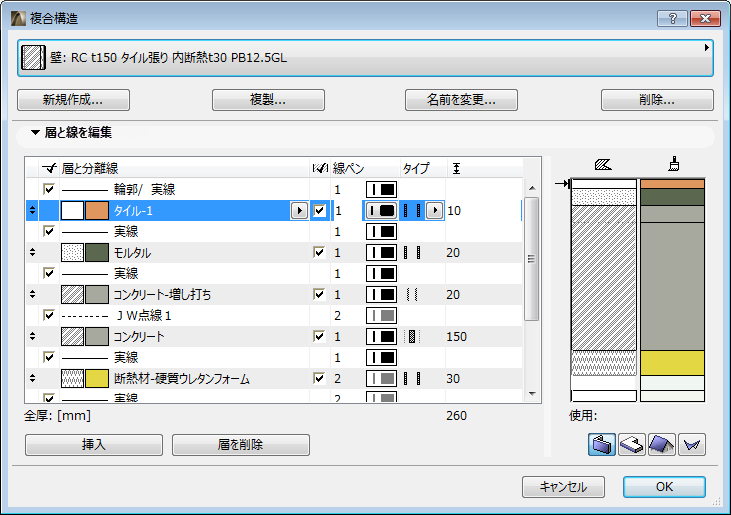This screenshot has width=731, height=515.
Task: Toggle checkbox for ＪＷ点線１ line
Action: tap(48, 315)
